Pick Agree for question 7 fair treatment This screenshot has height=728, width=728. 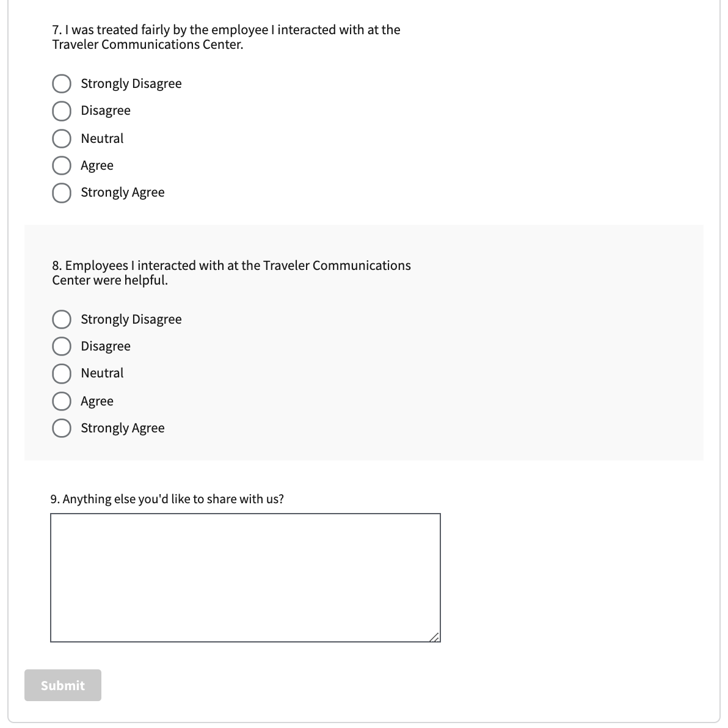point(61,166)
